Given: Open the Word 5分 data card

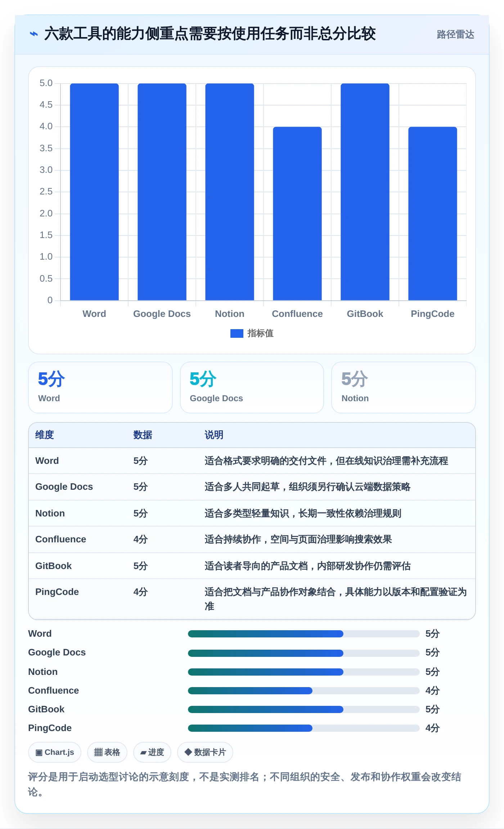Looking at the screenshot, I should pyautogui.click(x=100, y=387).
